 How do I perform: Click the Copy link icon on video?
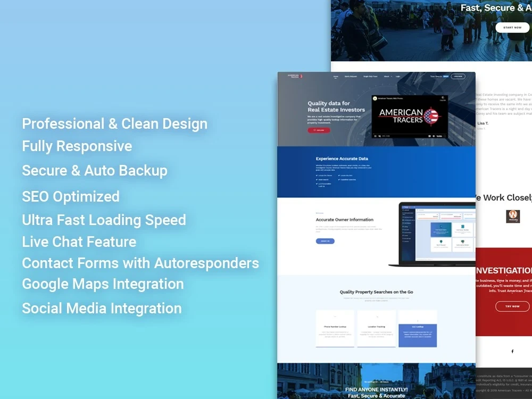443,99
